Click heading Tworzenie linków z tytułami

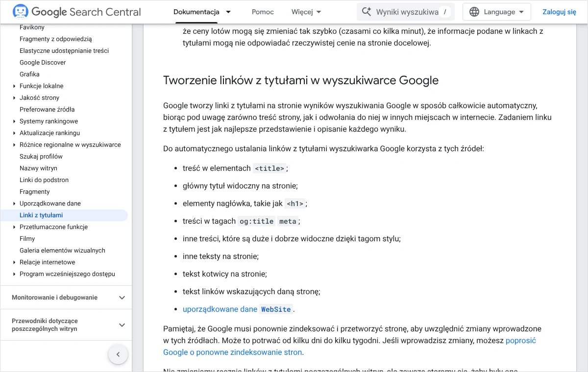coord(301,80)
